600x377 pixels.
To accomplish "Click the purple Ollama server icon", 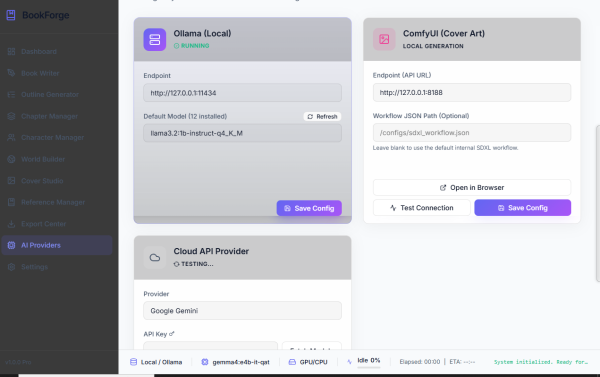I will click(x=155, y=39).
